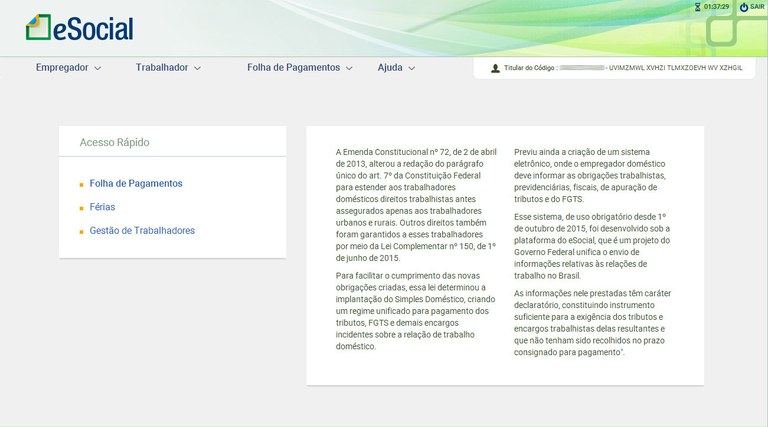Click the Titular do Código user field
The height and width of the screenshot is (427, 768).
[620, 69]
